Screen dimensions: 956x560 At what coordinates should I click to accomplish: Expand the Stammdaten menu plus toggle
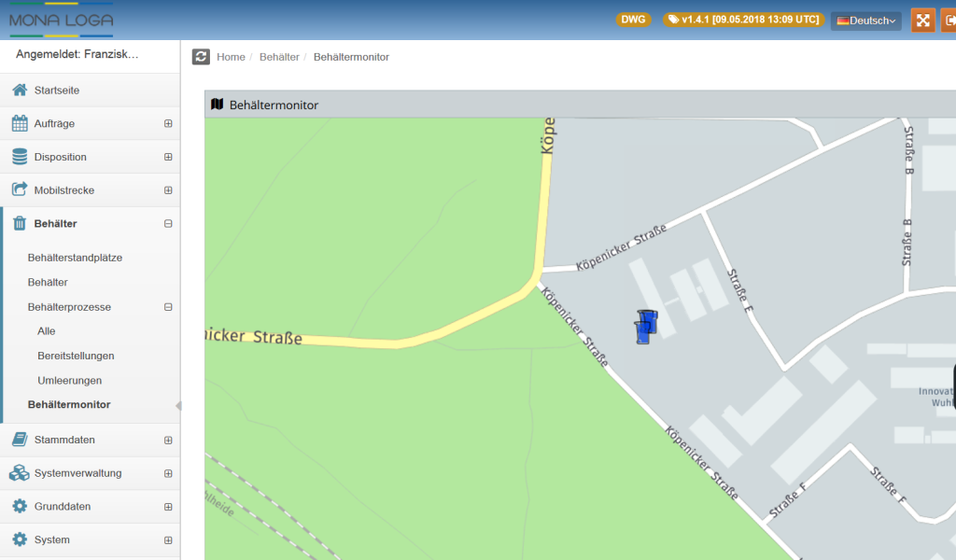point(168,440)
